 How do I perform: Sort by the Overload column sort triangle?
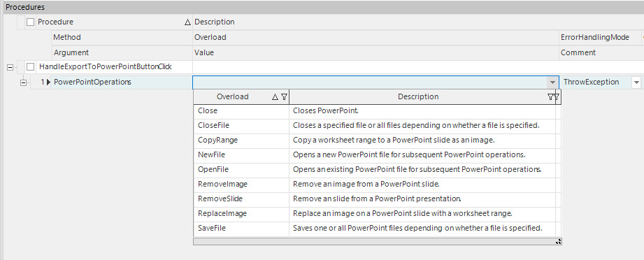click(276, 97)
